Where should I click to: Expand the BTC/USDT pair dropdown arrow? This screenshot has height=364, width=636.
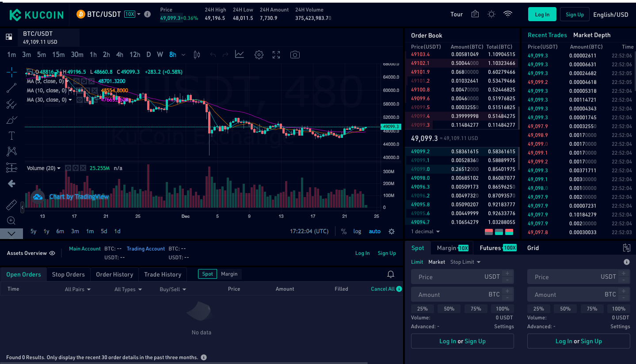click(x=139, y=14)
